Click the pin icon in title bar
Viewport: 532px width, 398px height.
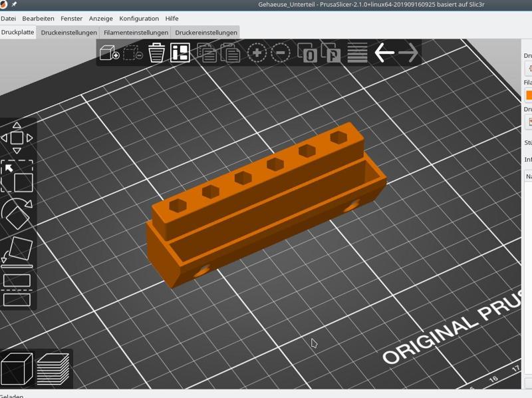pos(14,5)
